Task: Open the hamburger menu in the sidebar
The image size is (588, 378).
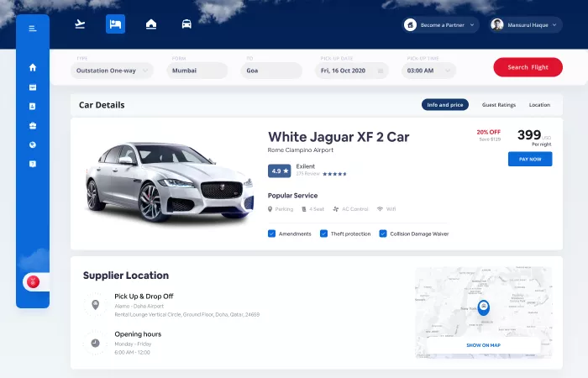Action: 33,29
